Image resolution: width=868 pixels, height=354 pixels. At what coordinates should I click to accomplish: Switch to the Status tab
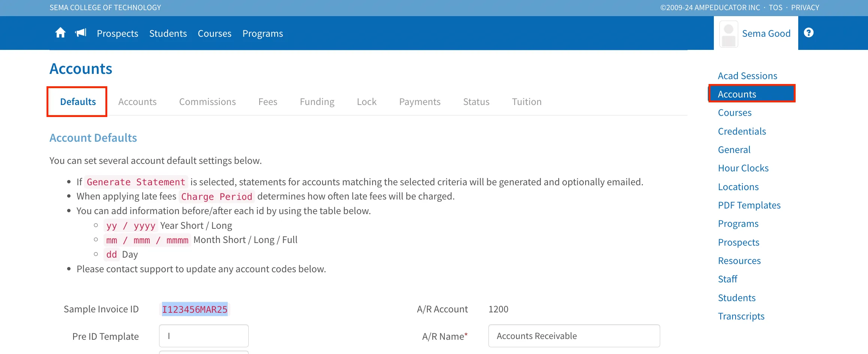476,102
